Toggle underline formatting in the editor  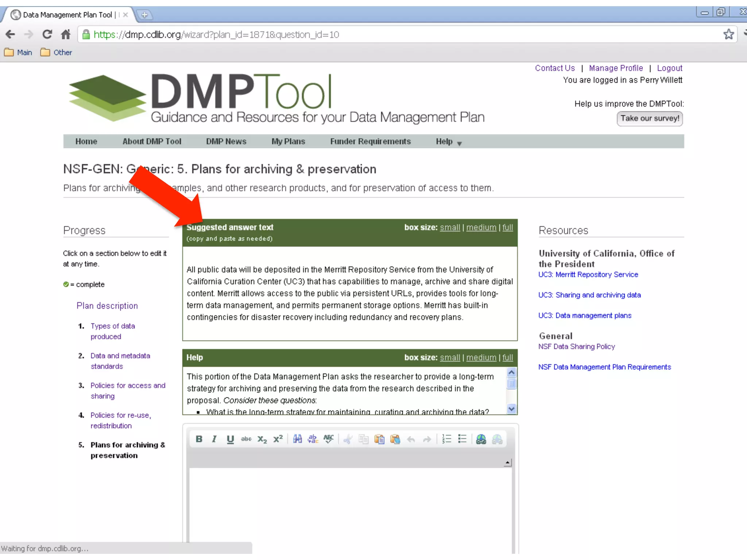(x=230, y=439)
